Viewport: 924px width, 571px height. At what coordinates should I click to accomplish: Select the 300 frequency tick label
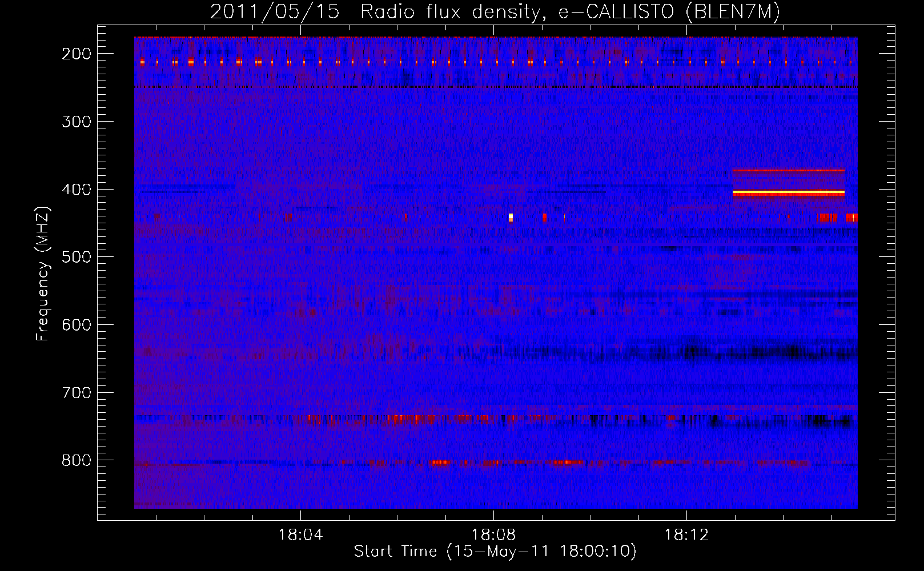click(x=77, y=122)
